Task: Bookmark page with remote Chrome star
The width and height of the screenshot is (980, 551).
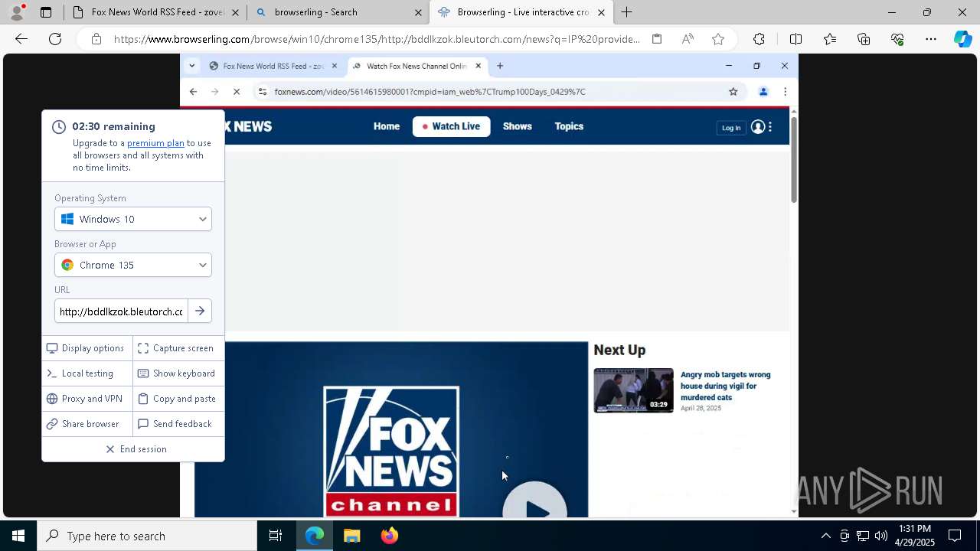Action: 733,92
